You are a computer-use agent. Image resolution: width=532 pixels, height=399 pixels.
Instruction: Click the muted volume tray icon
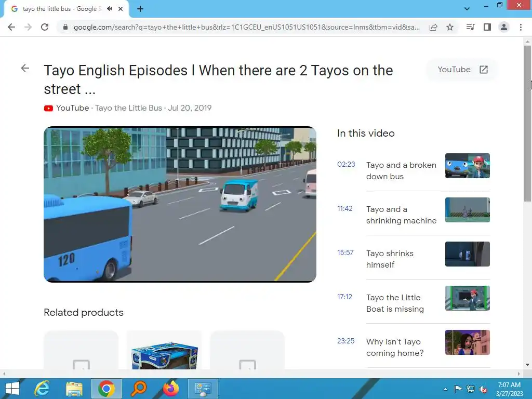point(483,389)
